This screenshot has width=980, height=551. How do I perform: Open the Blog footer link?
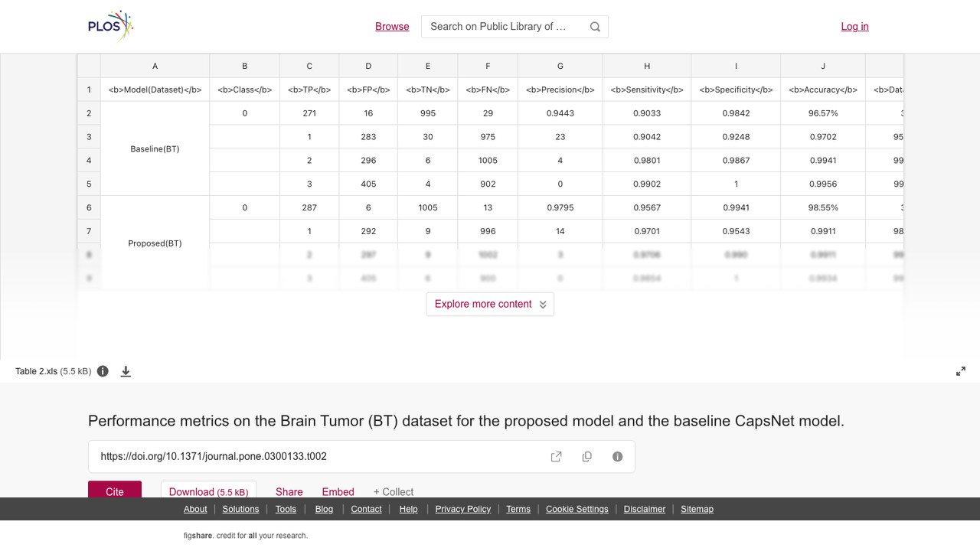(324, 509)
